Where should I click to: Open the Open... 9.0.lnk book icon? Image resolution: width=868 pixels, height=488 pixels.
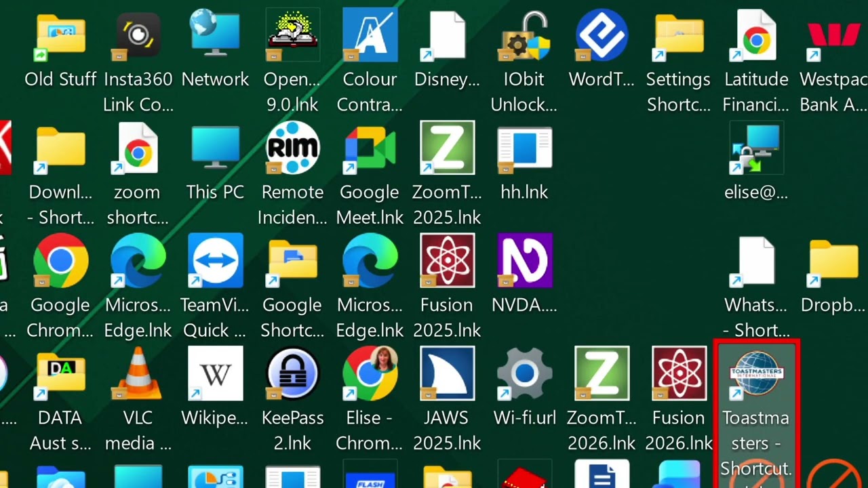click(x=293, y=35)
